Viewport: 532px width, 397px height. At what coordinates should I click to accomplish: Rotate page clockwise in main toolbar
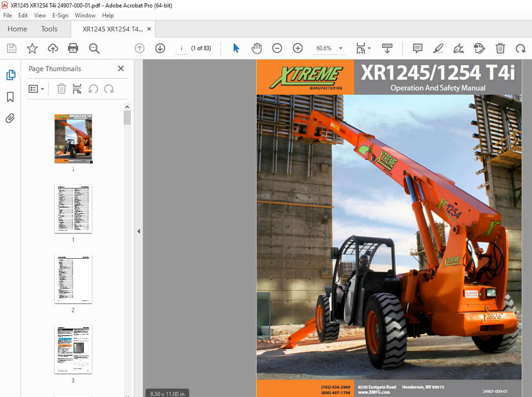[520, 48]
